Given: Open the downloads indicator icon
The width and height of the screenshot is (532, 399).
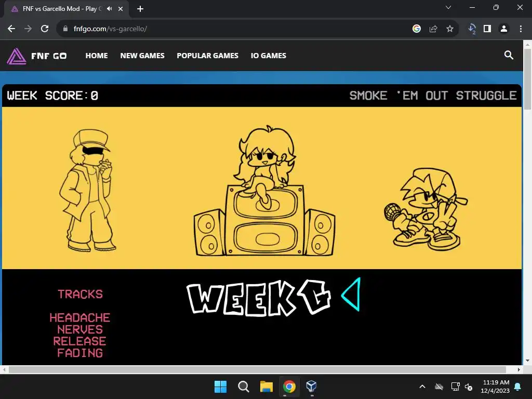Looking at the screenshot, I should pos(472,29).
